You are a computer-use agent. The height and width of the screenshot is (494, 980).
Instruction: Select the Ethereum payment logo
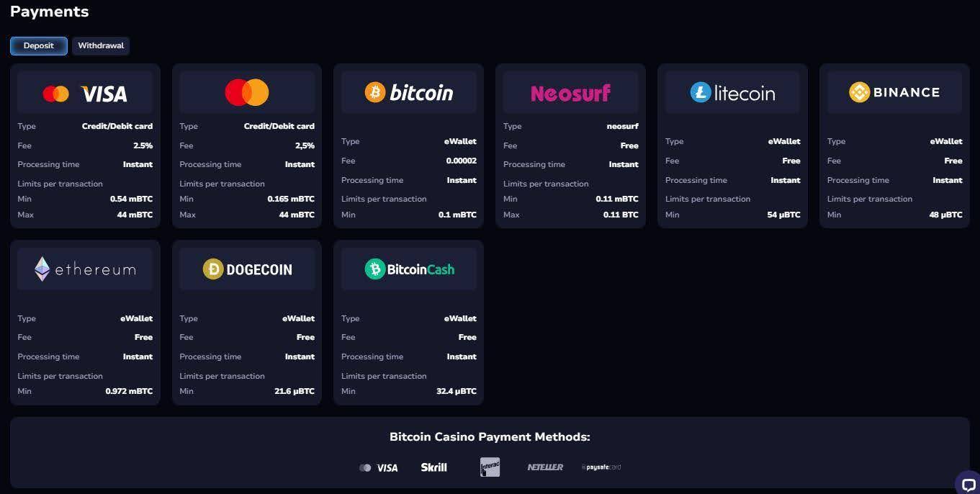[x=85, y=269]
